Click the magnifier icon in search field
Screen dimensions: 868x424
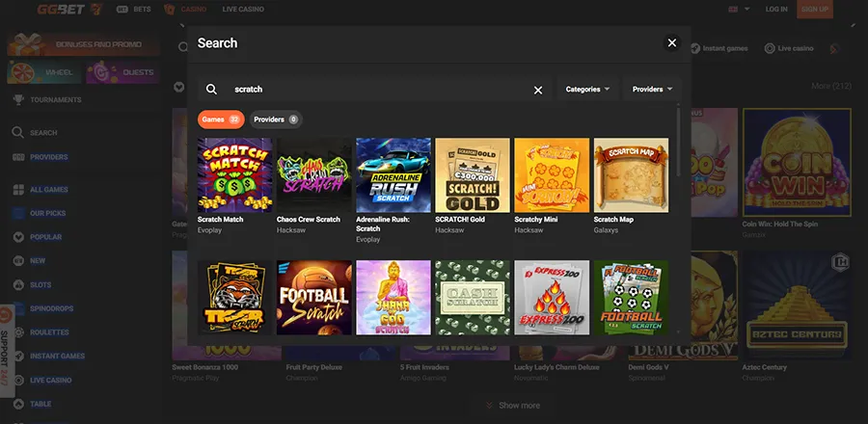click(211, 90)
